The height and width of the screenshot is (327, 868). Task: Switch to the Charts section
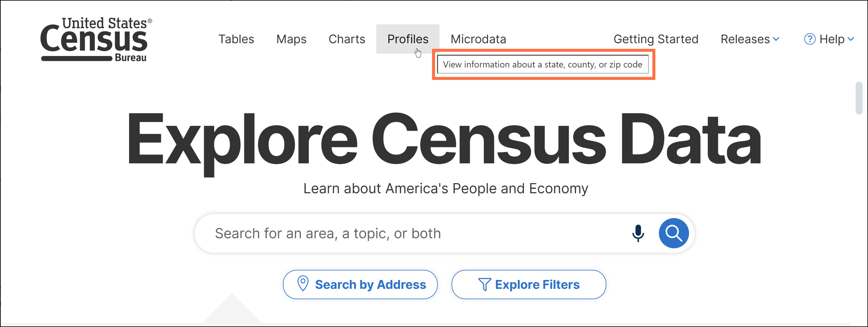click(x=347, y=39)
